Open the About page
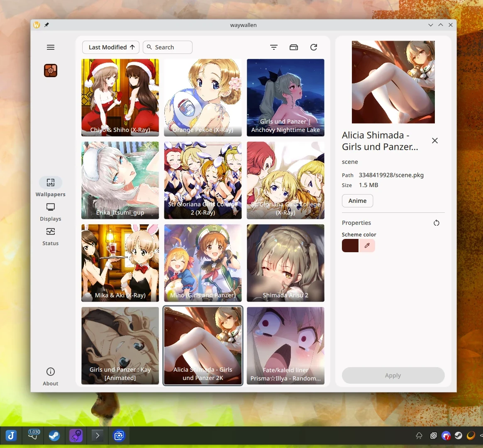 pos(51,377)
